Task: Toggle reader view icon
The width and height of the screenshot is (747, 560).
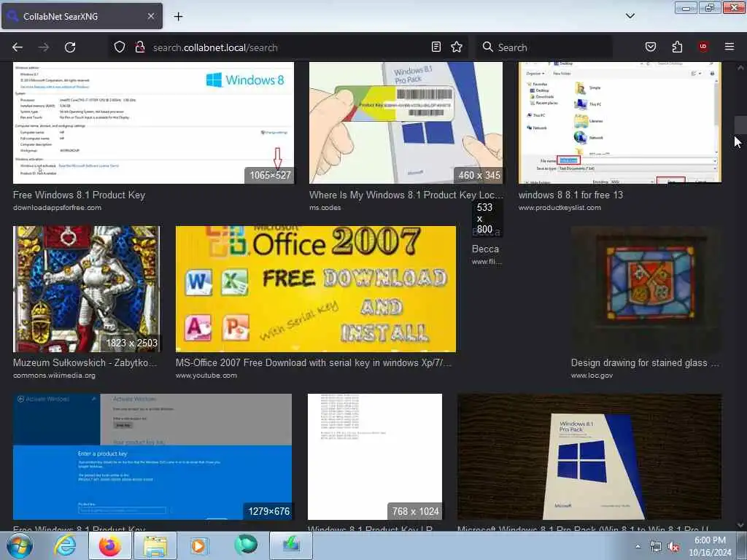Action: tap(436, 47)
